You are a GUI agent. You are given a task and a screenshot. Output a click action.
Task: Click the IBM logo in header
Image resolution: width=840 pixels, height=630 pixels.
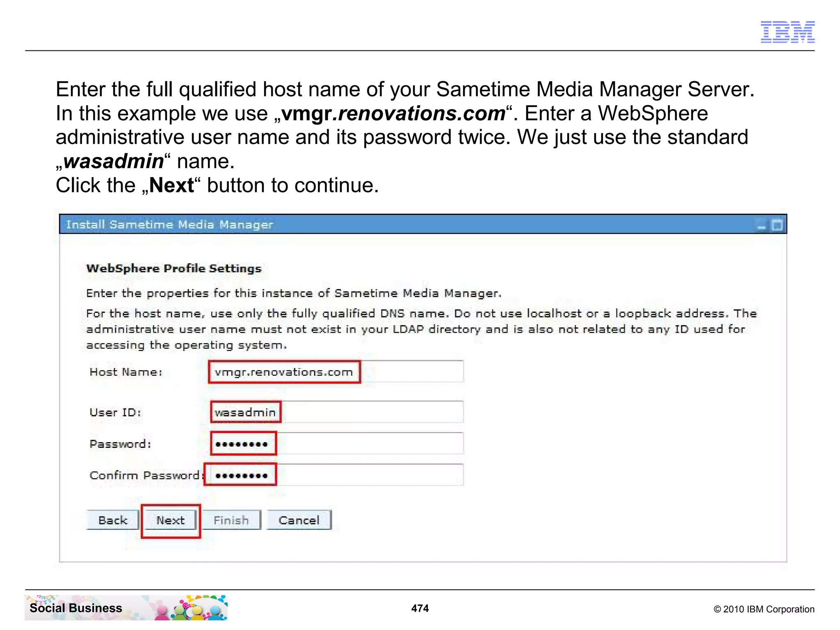click(x=787, y=32)
